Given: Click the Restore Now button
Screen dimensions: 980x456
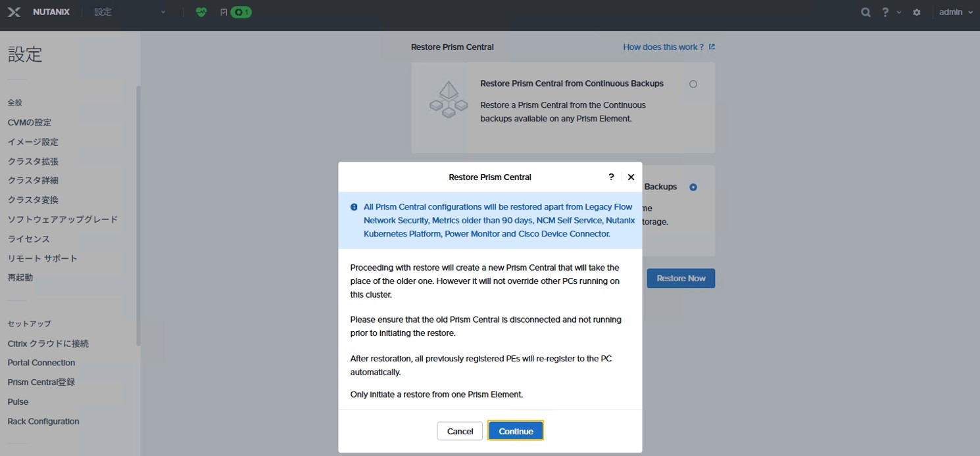Looking at the screenshot, I should 681,279.
